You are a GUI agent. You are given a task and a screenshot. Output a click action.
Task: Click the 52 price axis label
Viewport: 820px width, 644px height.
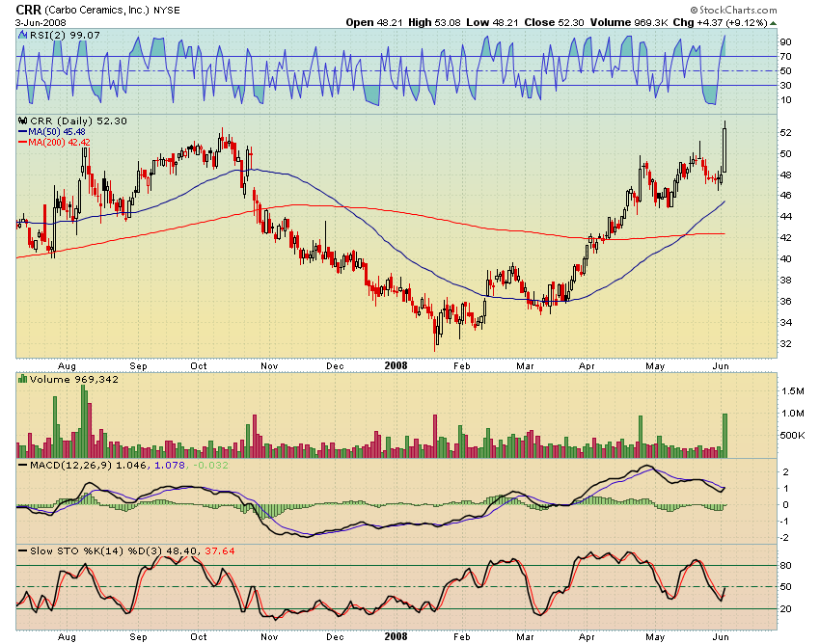coord(785,133)
